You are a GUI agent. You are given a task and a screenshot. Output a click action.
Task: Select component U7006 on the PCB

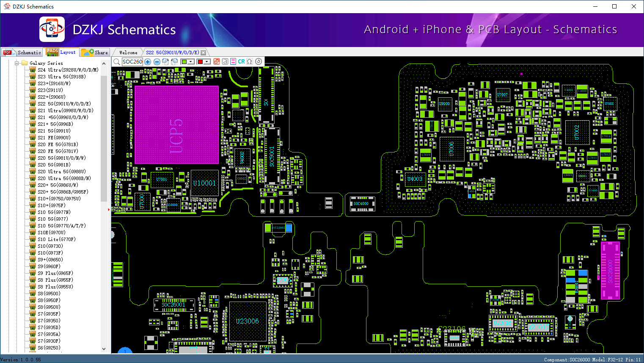pos(452,149)
